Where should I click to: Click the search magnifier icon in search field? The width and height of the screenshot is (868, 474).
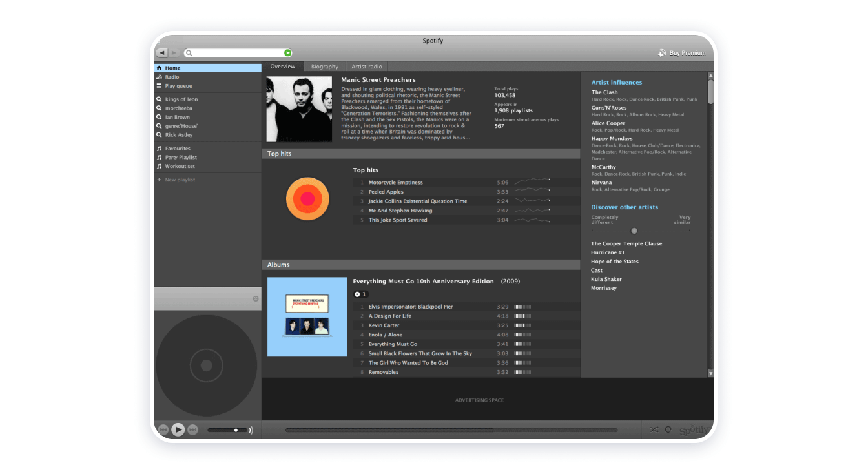point(189,53)
